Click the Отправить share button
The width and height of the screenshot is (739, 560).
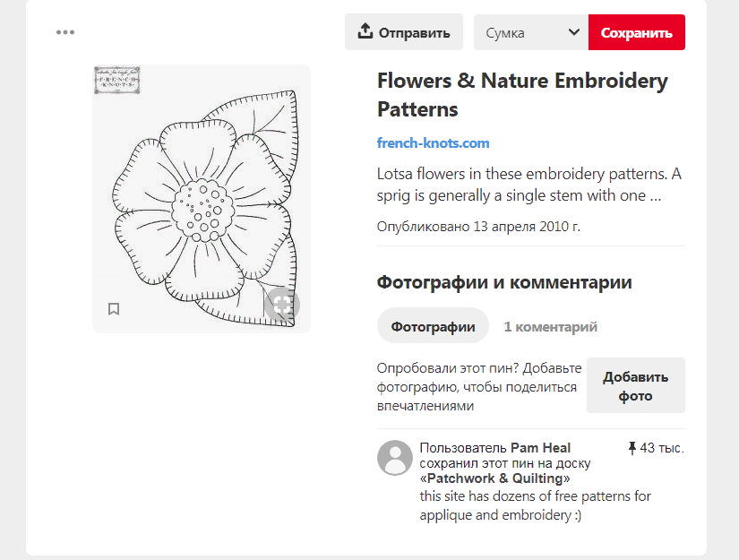(404, 32)
